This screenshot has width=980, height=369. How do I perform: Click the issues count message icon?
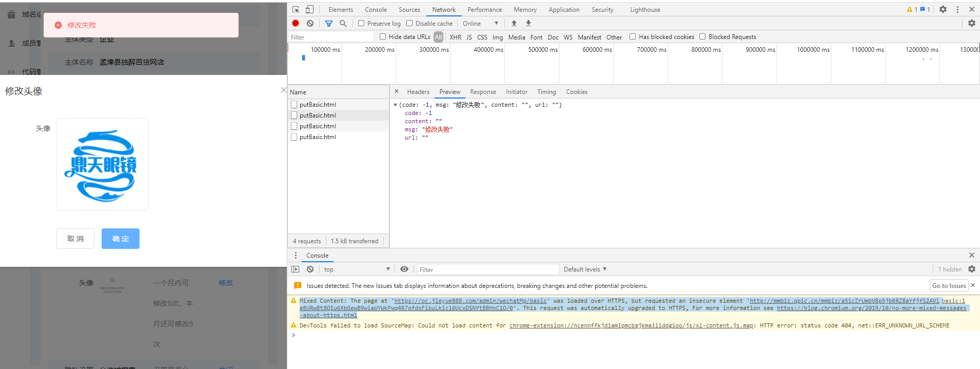(923, 9)
